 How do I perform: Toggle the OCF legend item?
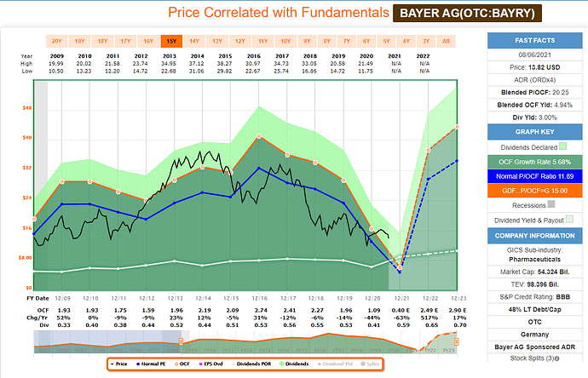[182, 364]
